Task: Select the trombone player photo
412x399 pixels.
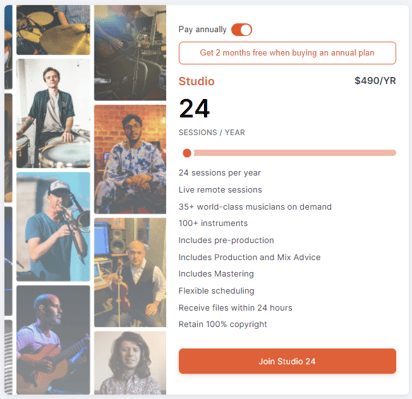Action: pos(53,227)
